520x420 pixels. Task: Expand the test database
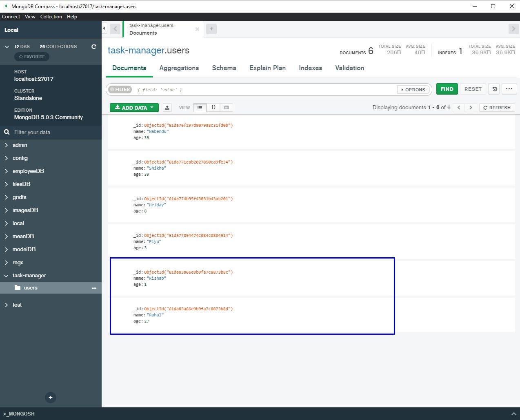point(6,305)
